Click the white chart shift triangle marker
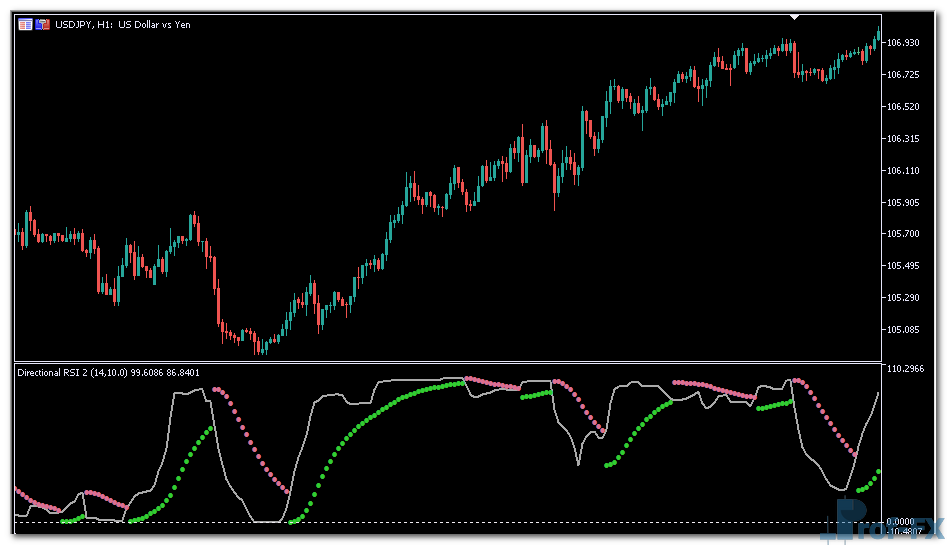 tap(795, 17)
